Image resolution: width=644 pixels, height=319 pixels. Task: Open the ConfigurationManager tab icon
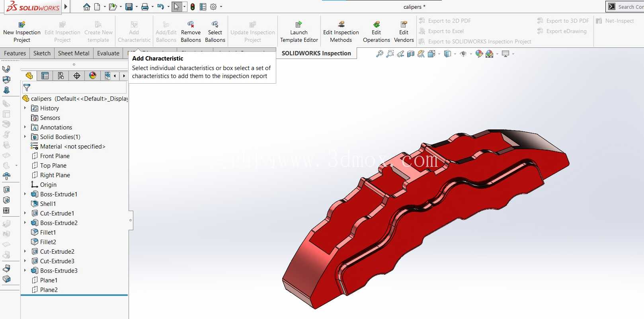(61, 76)
